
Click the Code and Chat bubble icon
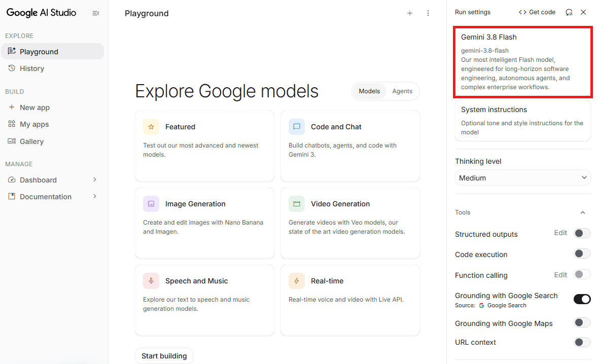(297, 127)
